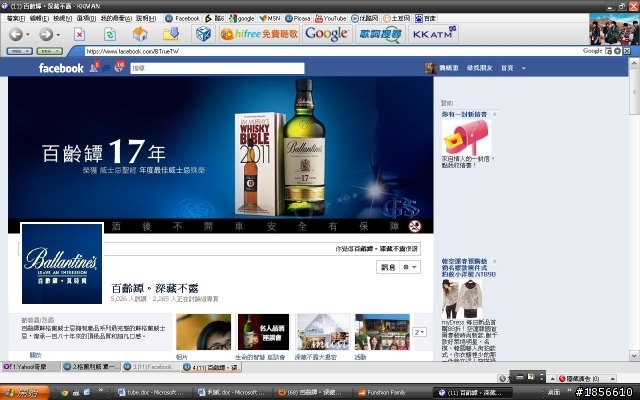Image resolution: width=640 pixels, height=400 pixels.
Task: Switch to the 3.(11) Facebook tab
Action: pyautogui.click(x=151, y=367)
